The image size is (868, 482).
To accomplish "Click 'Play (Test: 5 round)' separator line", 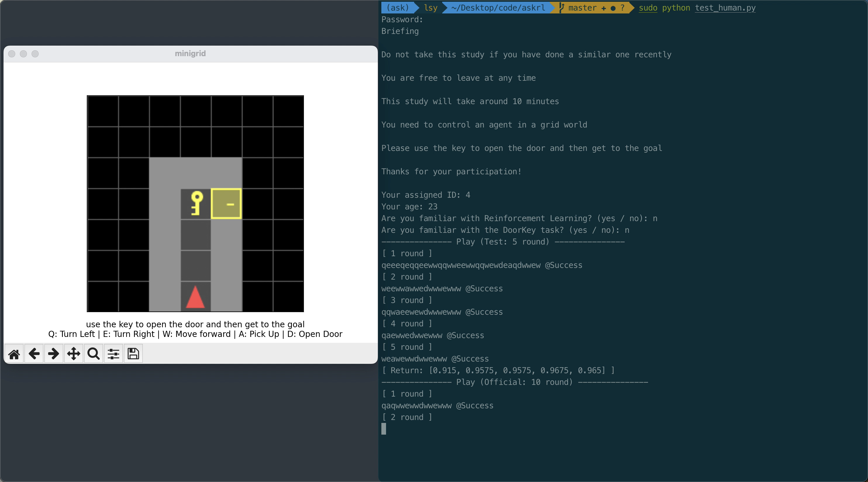I will point(503,242).
